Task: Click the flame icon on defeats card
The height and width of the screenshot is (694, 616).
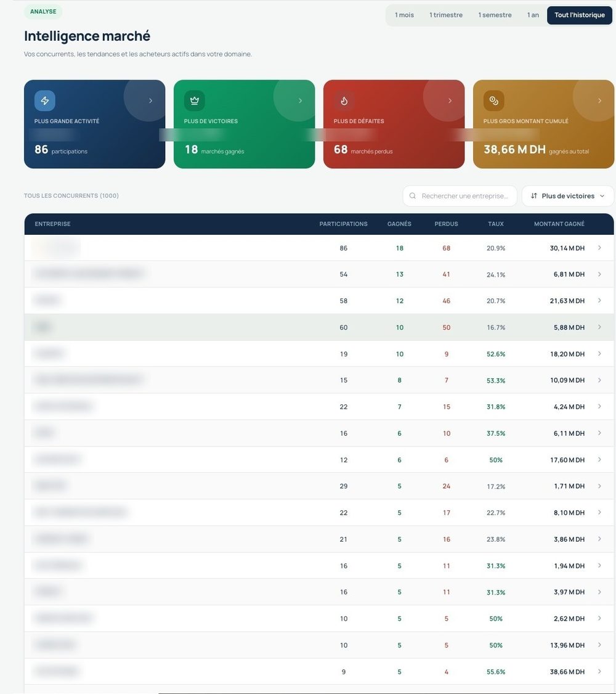Action: pyautogui.click(x=344, y=100)
